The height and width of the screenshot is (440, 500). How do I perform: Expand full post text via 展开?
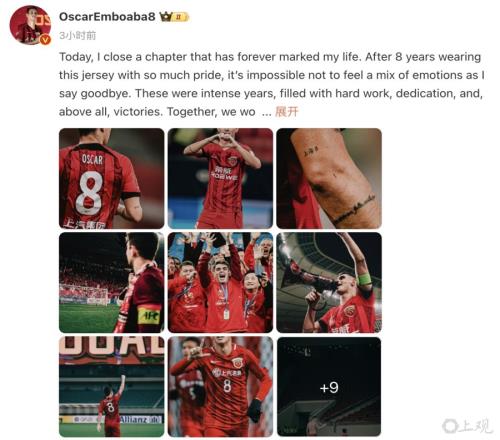pyautogui.click(x=287, y=112)
